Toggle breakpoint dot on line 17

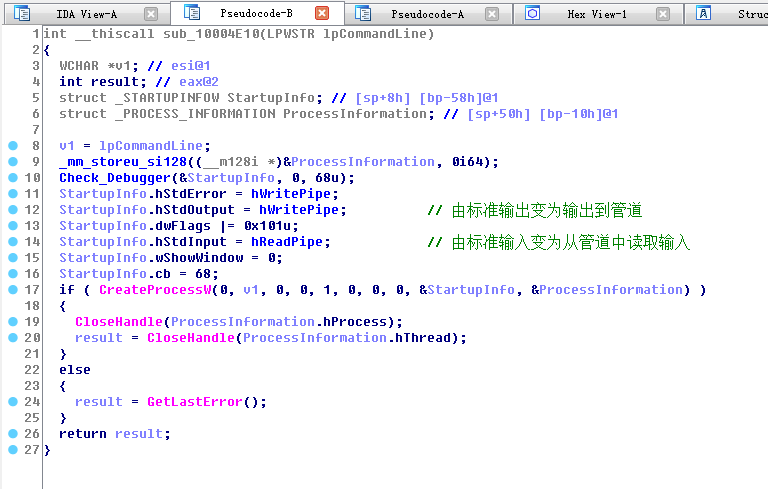[13, 290]
